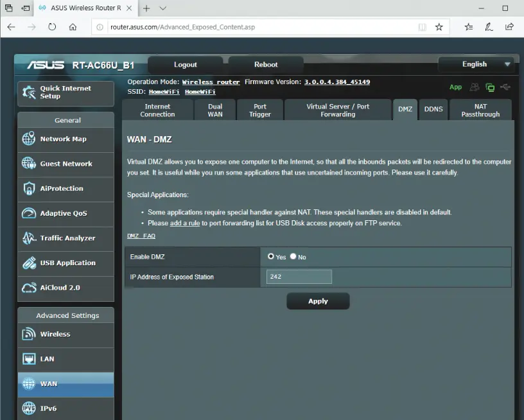Select Yes for Enable DMZ
The width and height of the screenshot is (524, 420).
(271, 256)
